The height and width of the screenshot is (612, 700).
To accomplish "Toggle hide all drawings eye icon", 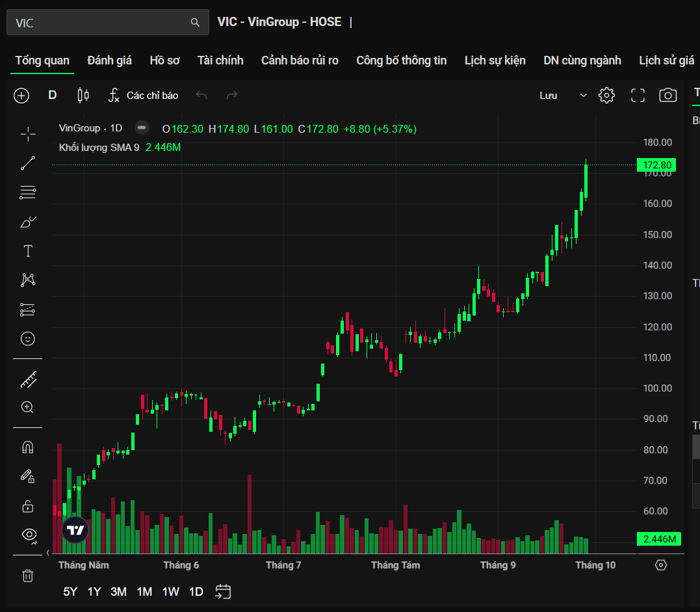I will pyautogui.click(x=29, y=535).
